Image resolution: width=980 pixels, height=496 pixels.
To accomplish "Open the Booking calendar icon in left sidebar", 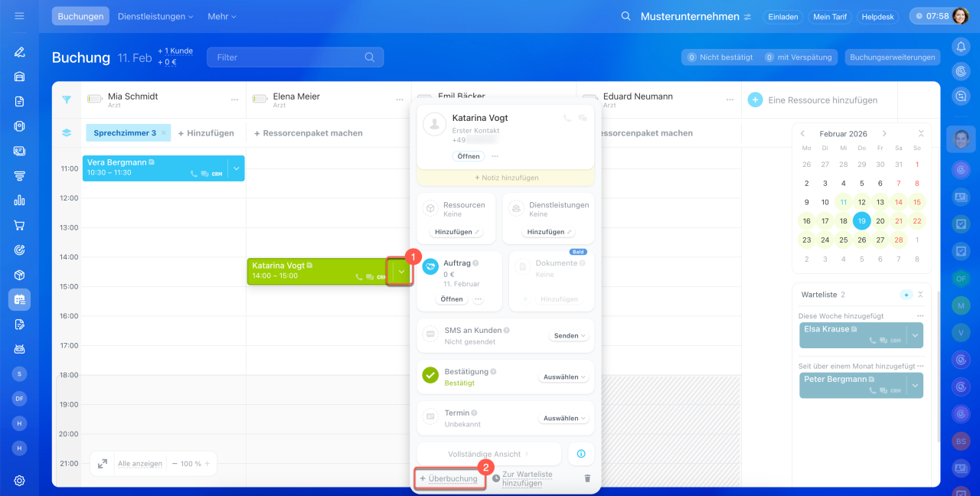I will click(x=19, y=299).
